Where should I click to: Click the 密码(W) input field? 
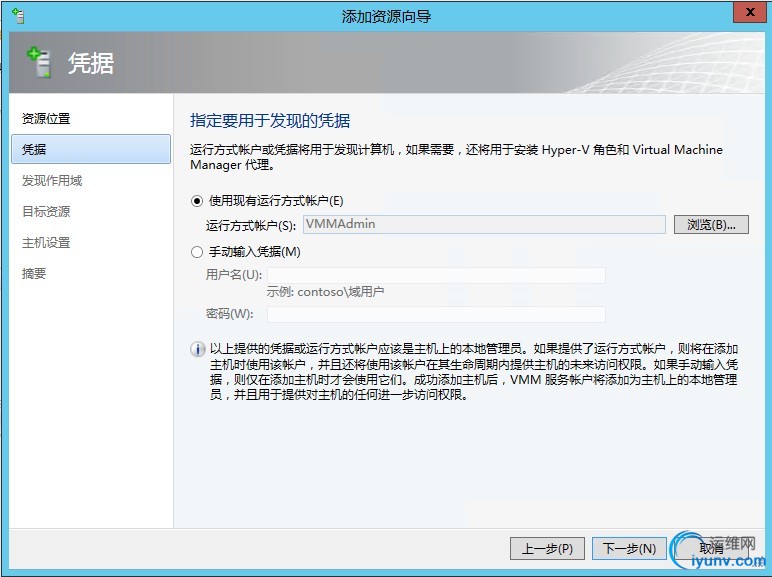click(436, 315)
